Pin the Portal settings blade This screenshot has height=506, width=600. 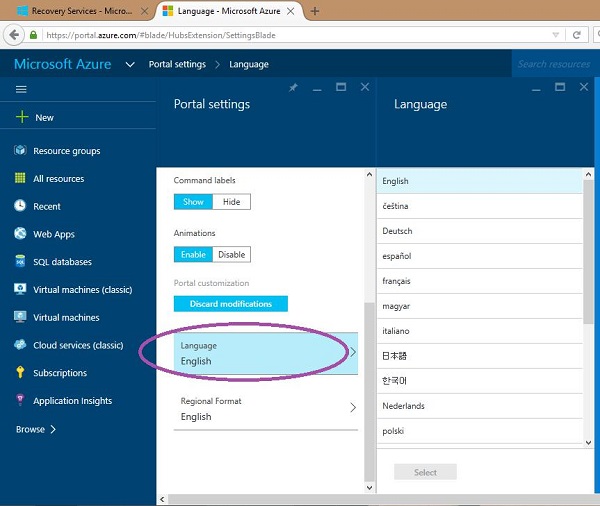tap(293, 88)
